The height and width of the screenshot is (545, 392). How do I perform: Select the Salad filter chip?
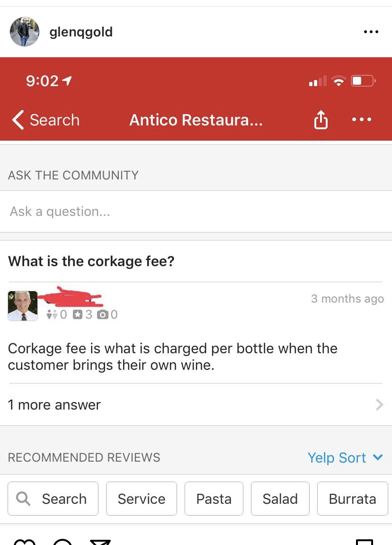[x=280, y=499]
